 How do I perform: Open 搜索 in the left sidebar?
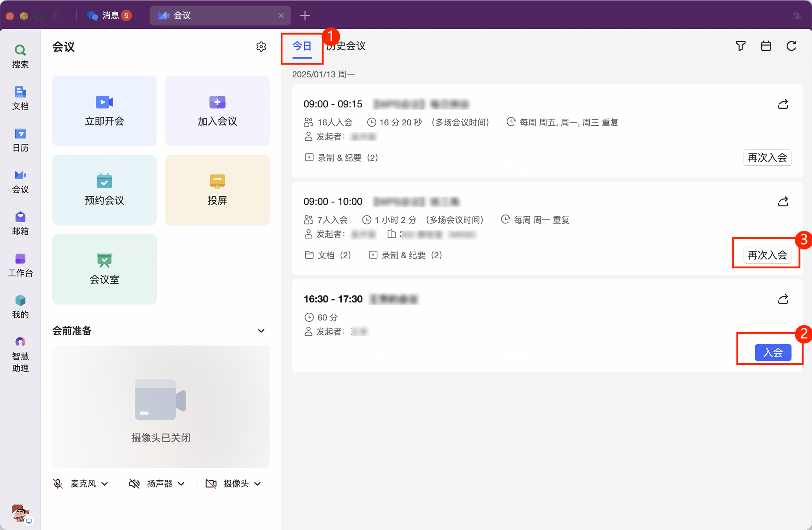coord(20,56)
